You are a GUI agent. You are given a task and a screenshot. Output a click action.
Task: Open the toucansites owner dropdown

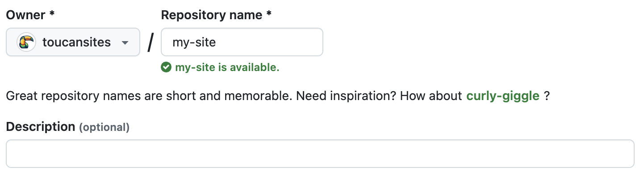coord(73,42)
